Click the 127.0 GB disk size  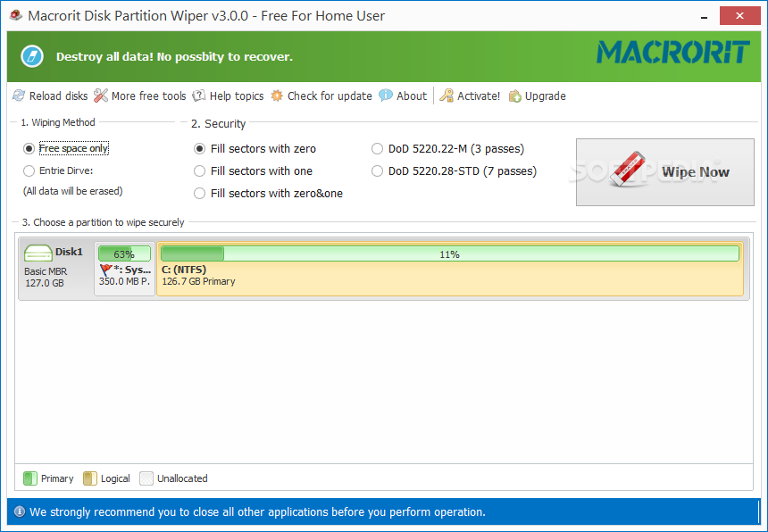click(45, 283)
